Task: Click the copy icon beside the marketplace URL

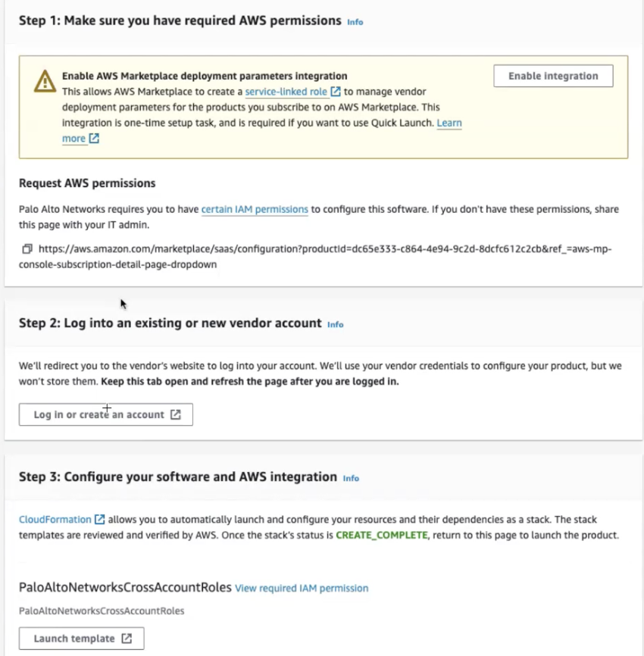Action: 27,248
